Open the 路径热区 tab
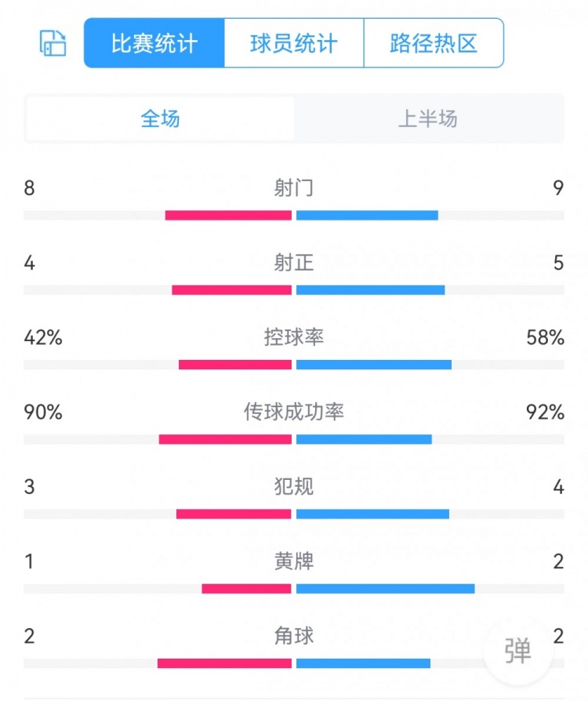Image resolution: width=588 pixels, height=701 pixels. [x=434, y=43]
